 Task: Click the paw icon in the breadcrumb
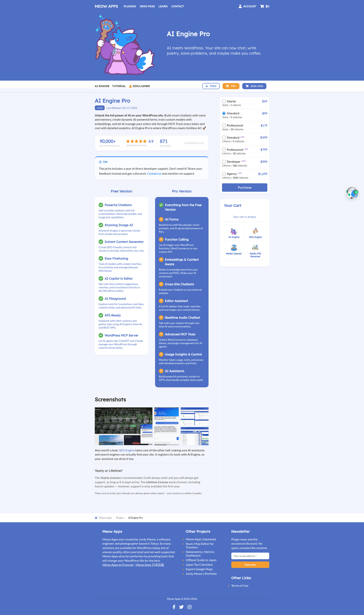coord(96,518)
